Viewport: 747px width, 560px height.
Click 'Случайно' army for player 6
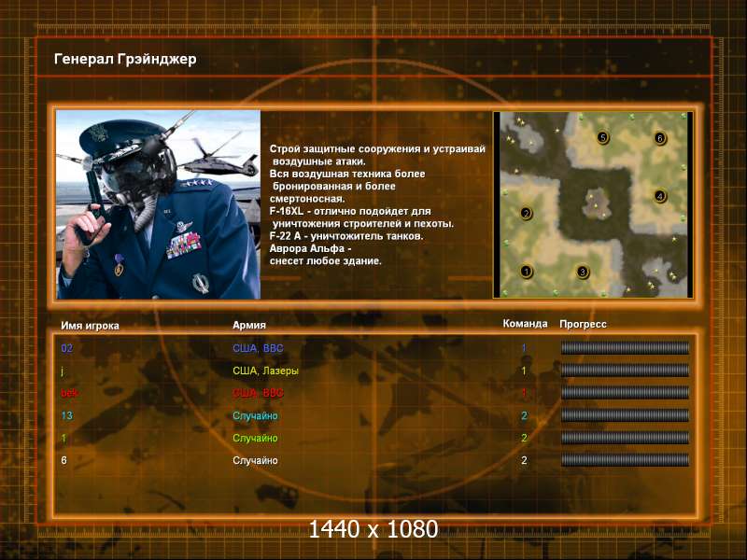coord(255,460)
